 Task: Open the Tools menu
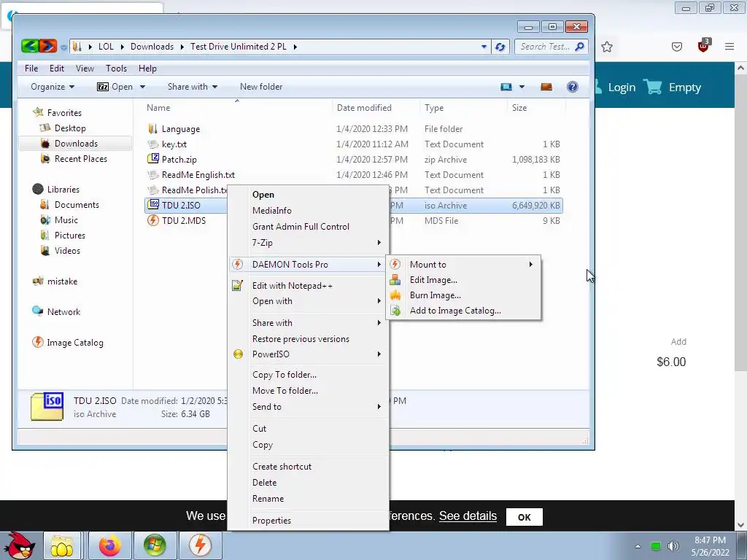pyautogui.click(x=116, y=69)
